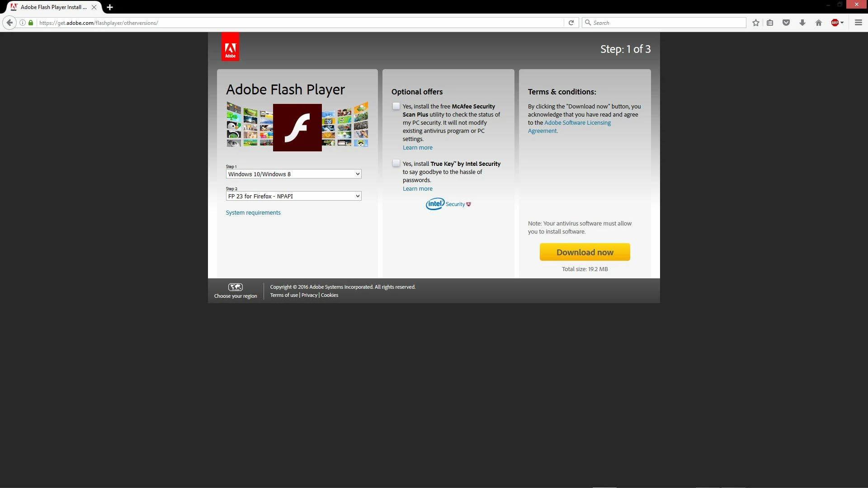Open the Pocket save icon
The image size is (868, 488).
click(786, 23)
